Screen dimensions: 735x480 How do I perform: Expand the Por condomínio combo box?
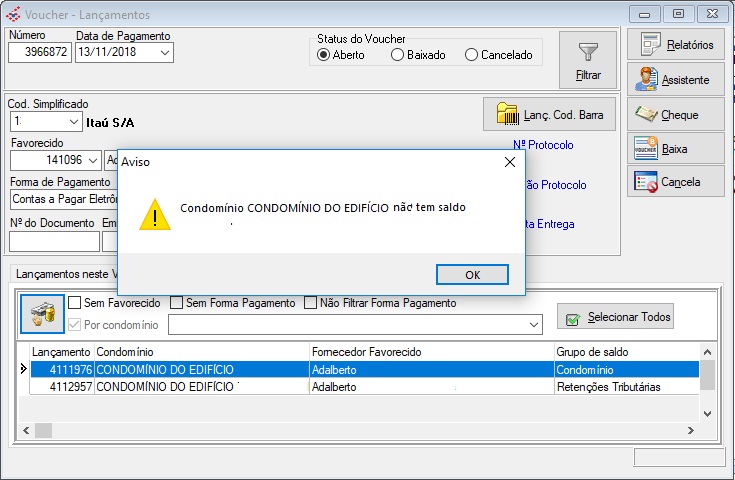(x=534, y=325)
